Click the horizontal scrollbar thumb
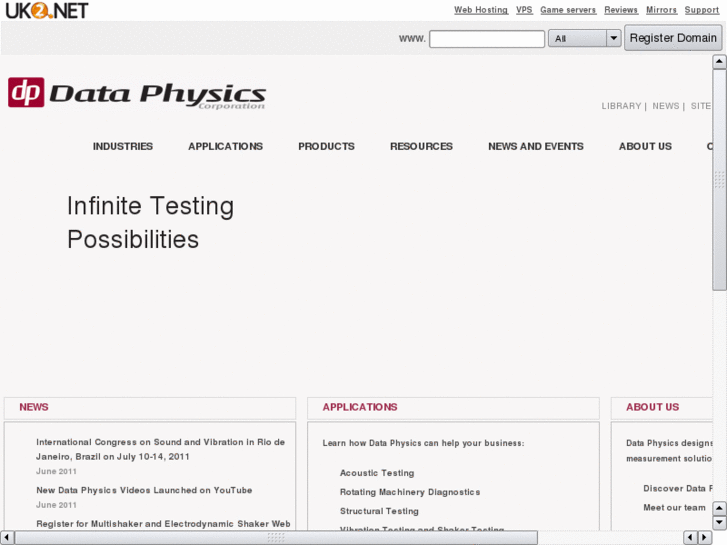Viewport: 727px width, 545px height. tap(276, 538)
